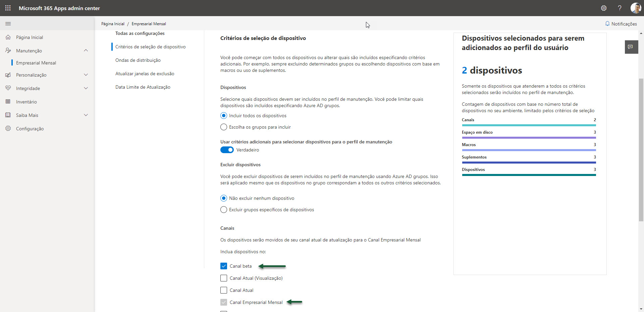Click the vertical page scrollbar
This screenshot has width=644, height=312.
[x=641, y=149]
